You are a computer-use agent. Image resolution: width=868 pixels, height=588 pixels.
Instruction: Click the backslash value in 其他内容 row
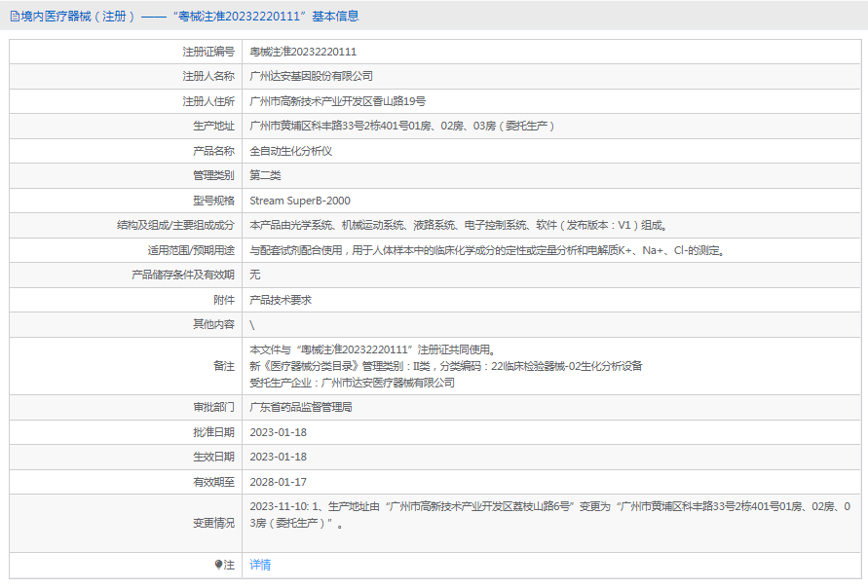tap(252, 325)
